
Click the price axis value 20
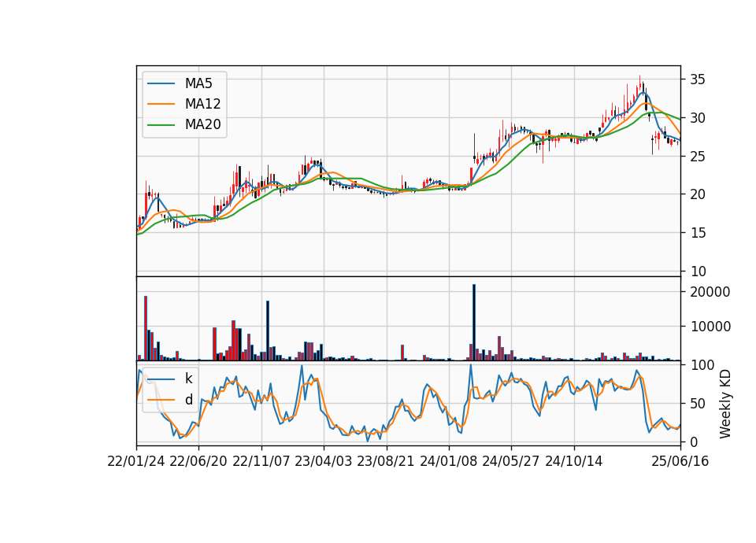click(698, 194)
